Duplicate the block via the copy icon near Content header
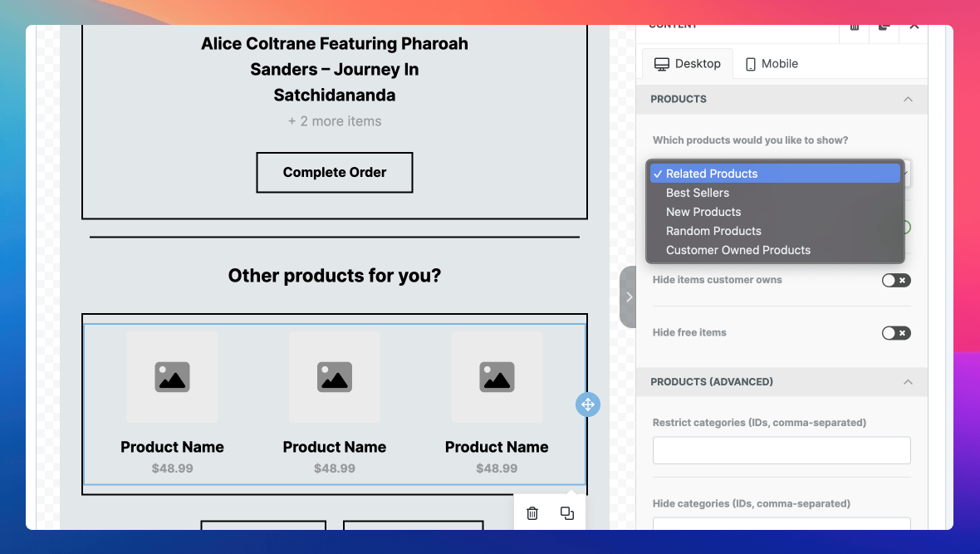 pos(884,26)
